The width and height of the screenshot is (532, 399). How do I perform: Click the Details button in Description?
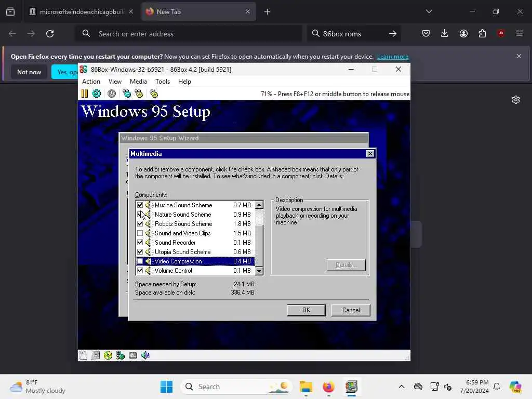coord(346,265)
